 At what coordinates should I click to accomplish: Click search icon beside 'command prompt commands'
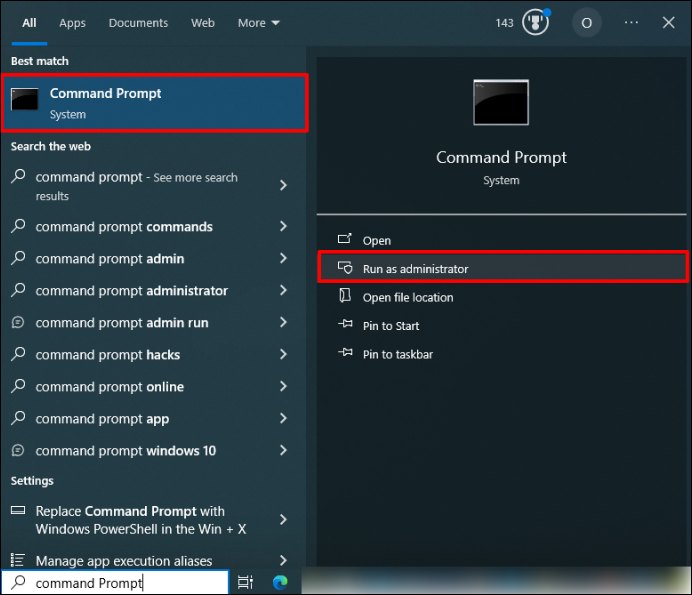18,225
